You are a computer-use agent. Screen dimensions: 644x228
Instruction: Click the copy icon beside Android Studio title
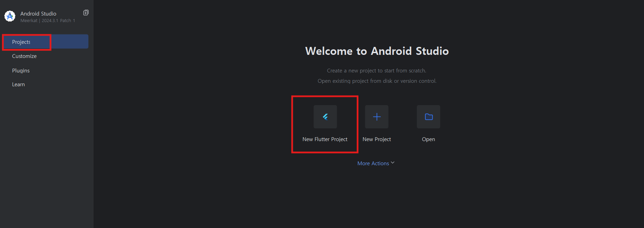tap(86, 13)
